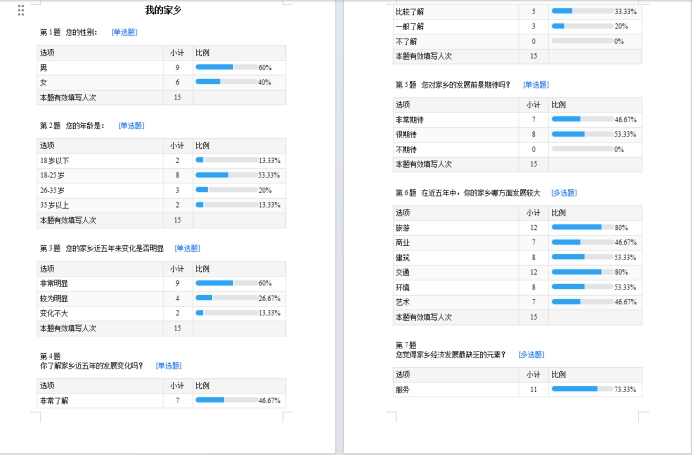Click the 艺术 option cell
Viewport: 692px width, 455px height.
456,302
